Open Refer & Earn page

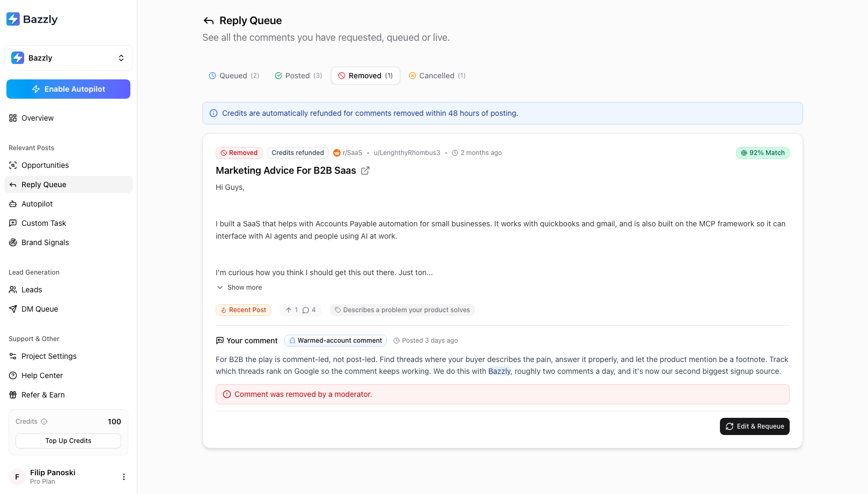click(x=68, y=395)
